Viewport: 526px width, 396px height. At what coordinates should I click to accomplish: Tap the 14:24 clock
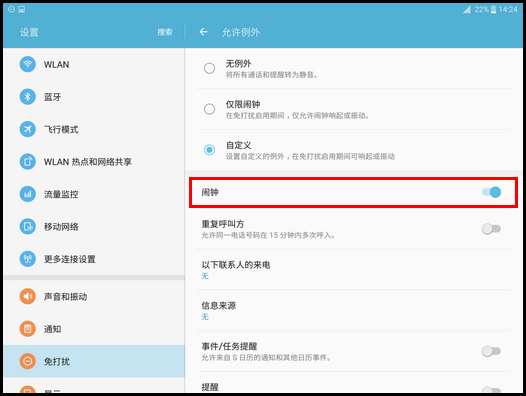pos(508,9)
